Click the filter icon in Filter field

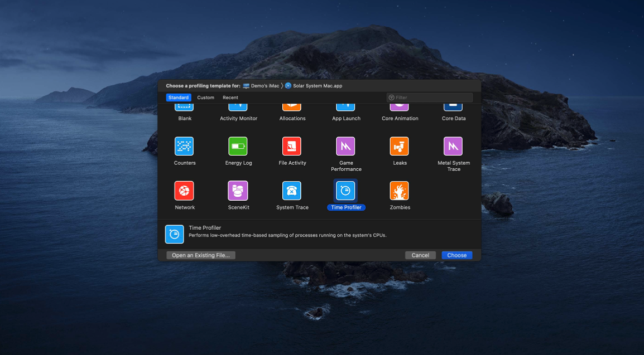(391, 98)
